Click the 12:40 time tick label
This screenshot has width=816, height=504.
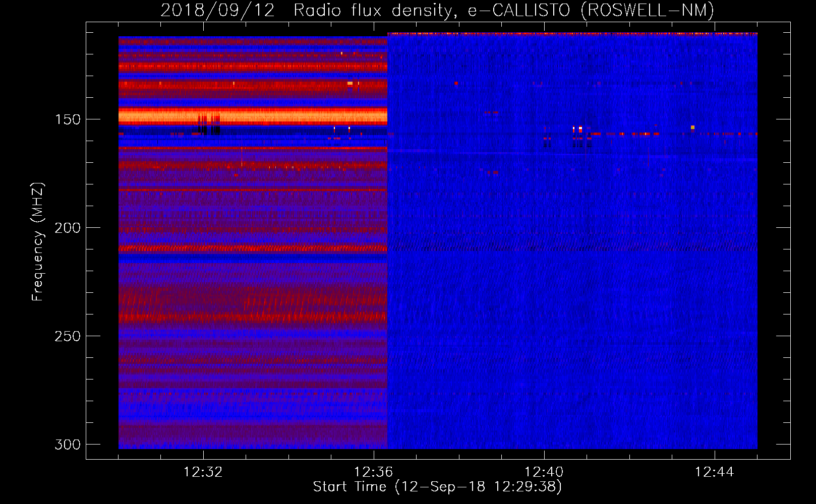pos(544,472)
